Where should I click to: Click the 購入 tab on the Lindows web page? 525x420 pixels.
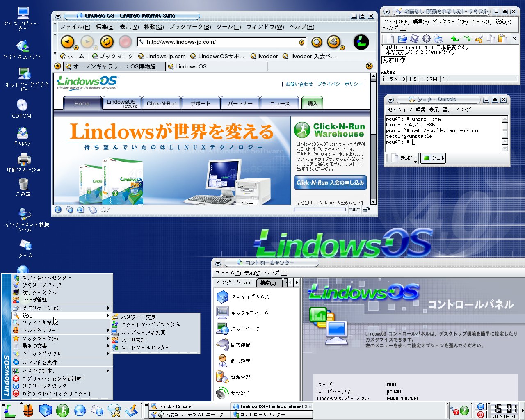(x=313, y=103)
